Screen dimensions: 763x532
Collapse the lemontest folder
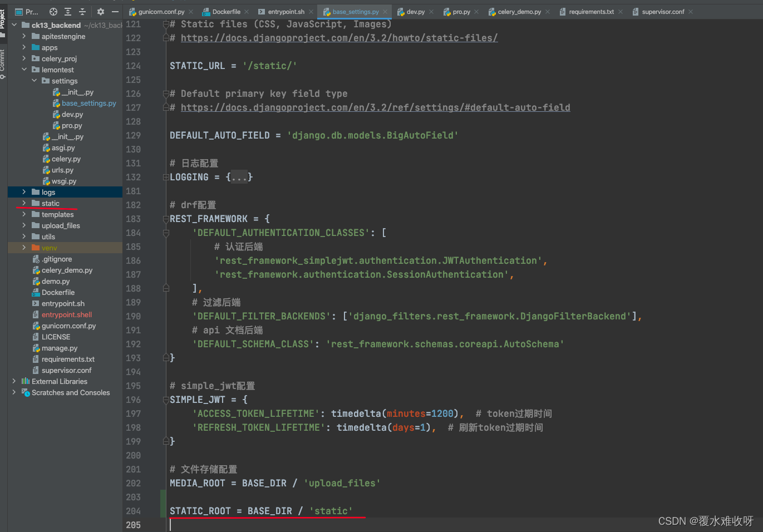point(24,70)
